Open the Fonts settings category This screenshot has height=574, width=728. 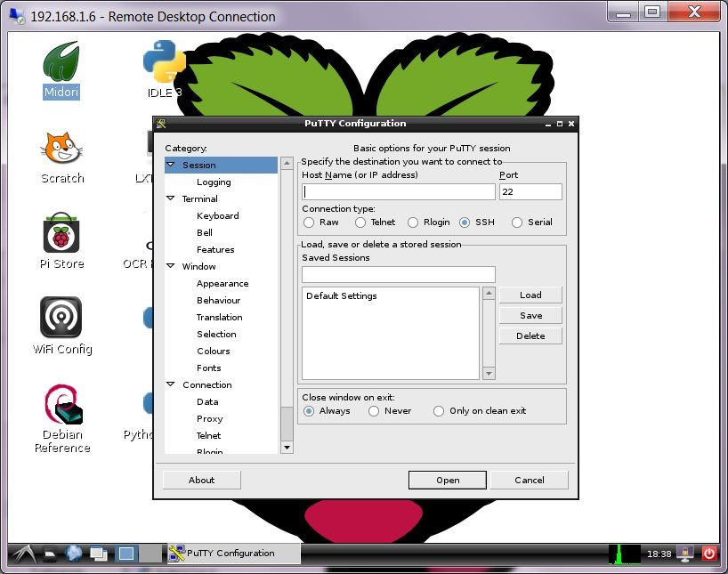pyautogui.click(x=209, y=368)
